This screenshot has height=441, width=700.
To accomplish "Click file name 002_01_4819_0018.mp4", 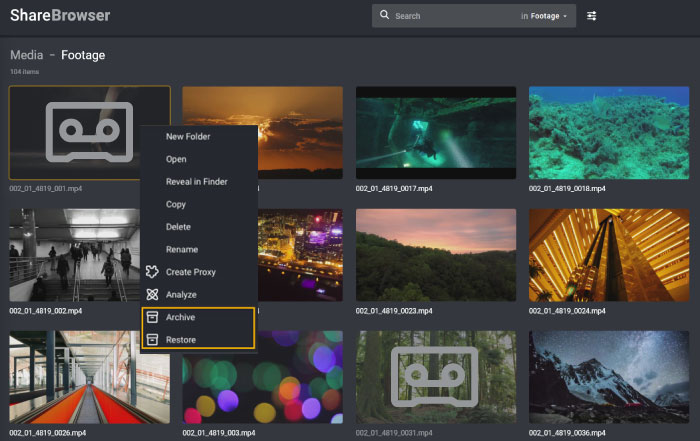I will pos(567,188).
